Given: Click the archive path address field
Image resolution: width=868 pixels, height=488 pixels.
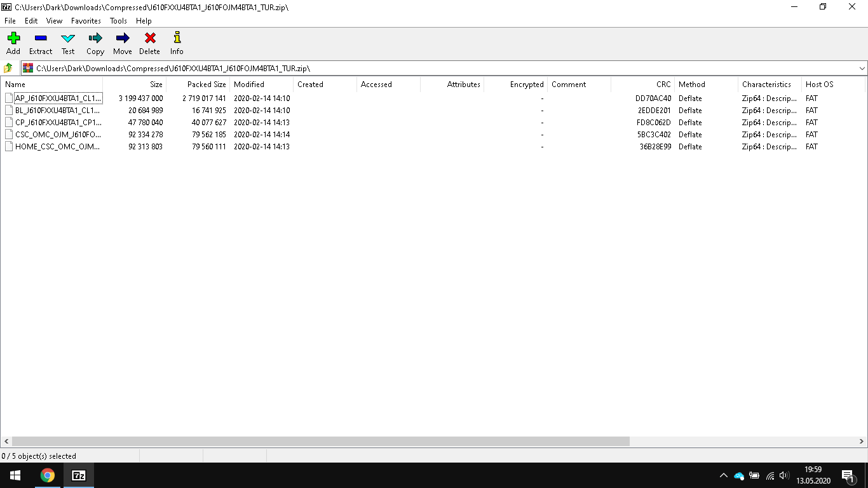Looking at the screenshot, I should coord(445,68).
